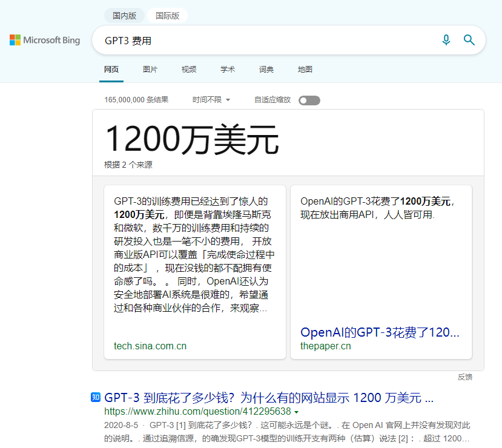
Task: Open the thepaper.cn source link
Action: tap(325, 346)
